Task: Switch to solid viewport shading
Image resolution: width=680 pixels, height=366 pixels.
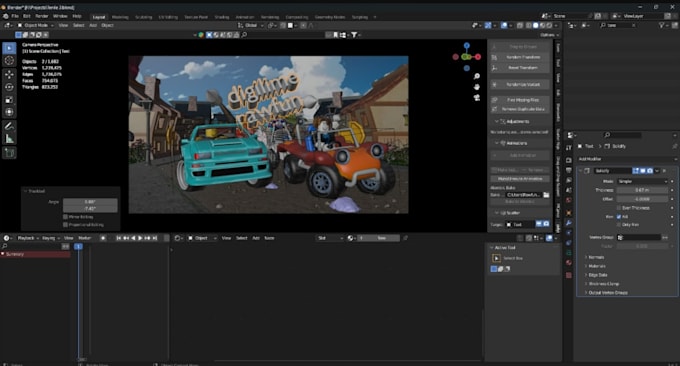Action: (536, 25)
